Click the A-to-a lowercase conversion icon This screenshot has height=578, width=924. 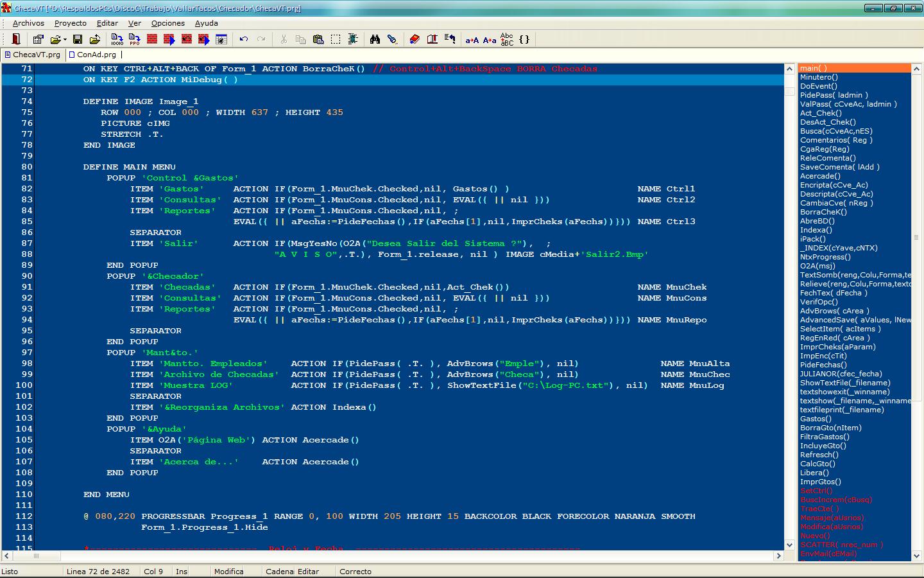click(x=490, y=39)
